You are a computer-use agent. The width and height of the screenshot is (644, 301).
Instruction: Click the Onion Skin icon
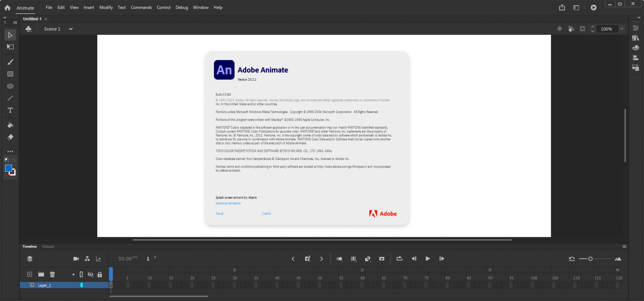tap(340, 259)
